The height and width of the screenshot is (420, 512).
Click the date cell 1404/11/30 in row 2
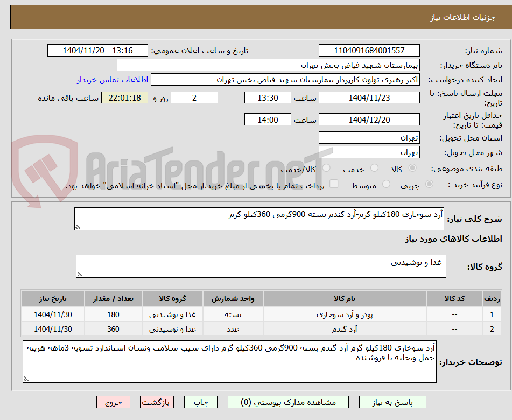click(x=53, y=329)
